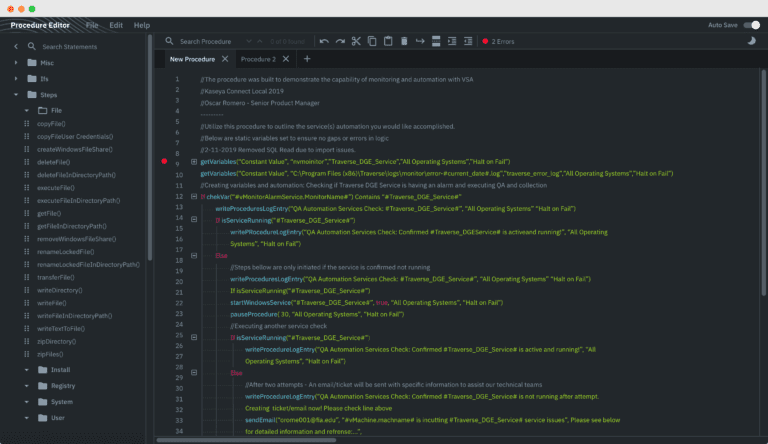768x444 pixels.
Task: Switch theme with the moon icon
Action: tap(751, 41)
